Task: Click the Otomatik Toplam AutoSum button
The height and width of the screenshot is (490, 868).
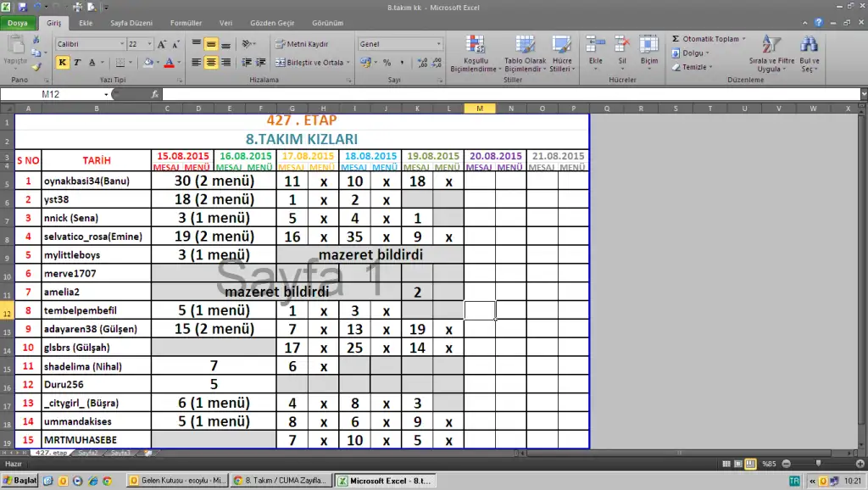Action: [705, 39]
